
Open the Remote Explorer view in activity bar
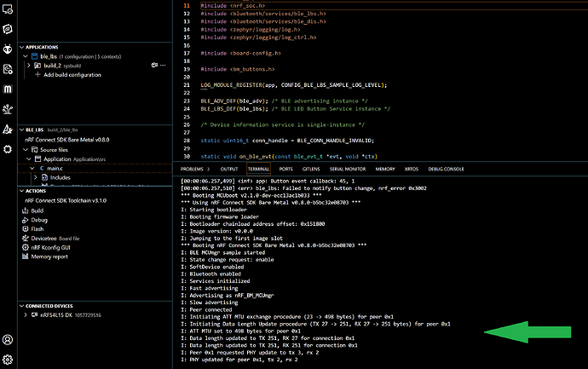click(x=8, y=9)
